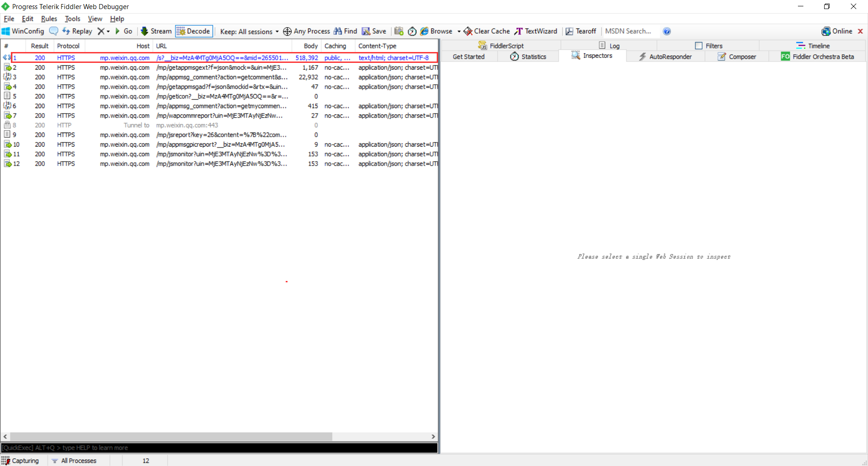
Task: Open the Filters tab
Action: pyautogui.click(x=708, y=46)
